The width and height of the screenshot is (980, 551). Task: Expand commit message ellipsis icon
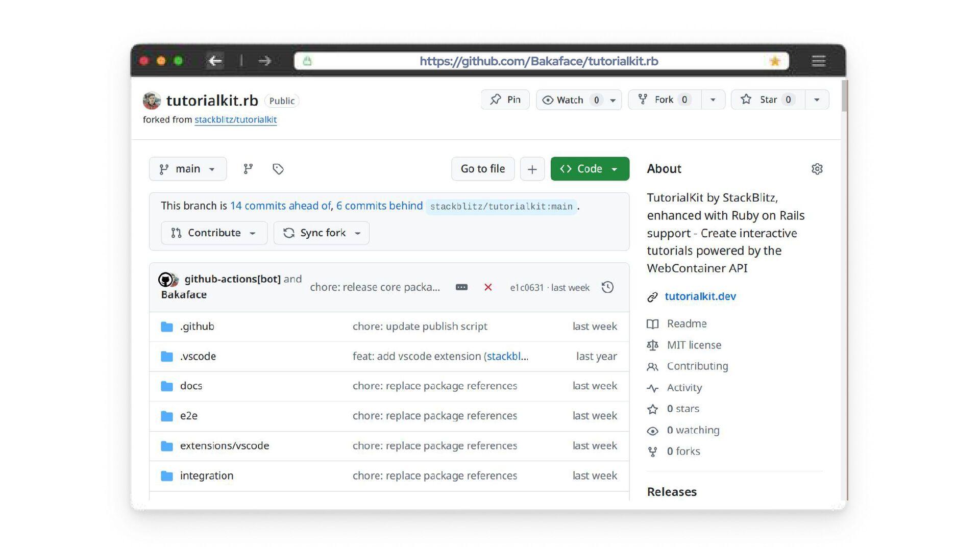pyautogui.click(x=461, y=287)
